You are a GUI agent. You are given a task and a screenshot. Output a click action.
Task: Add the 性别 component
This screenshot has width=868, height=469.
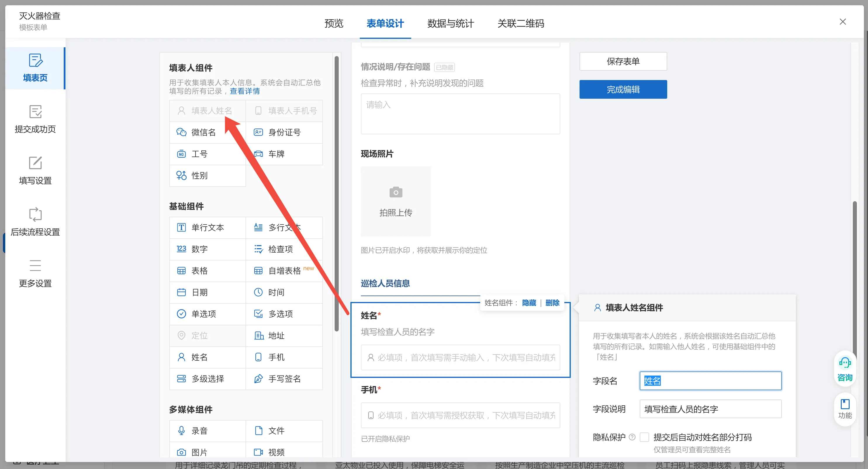[x=208, y=176]
